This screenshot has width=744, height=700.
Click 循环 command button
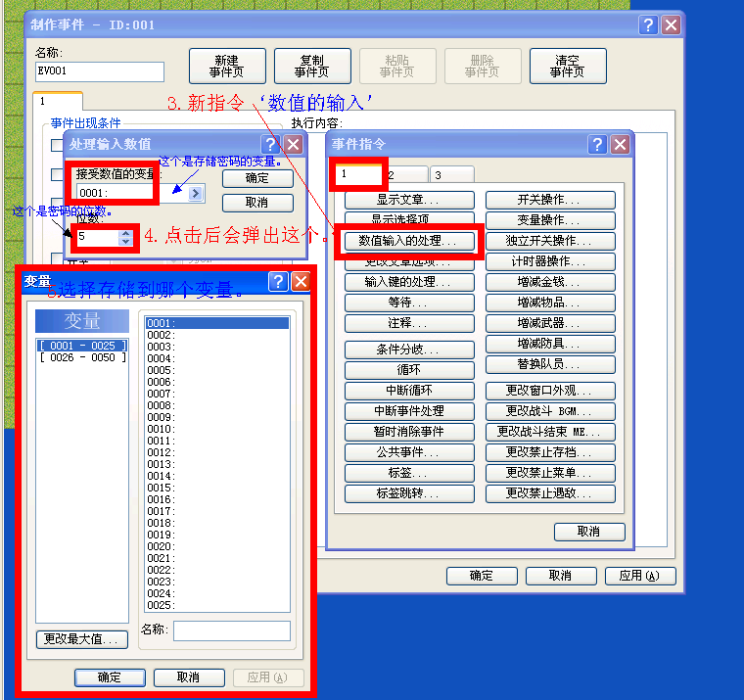pyautogui.click(x=409, y=370)
